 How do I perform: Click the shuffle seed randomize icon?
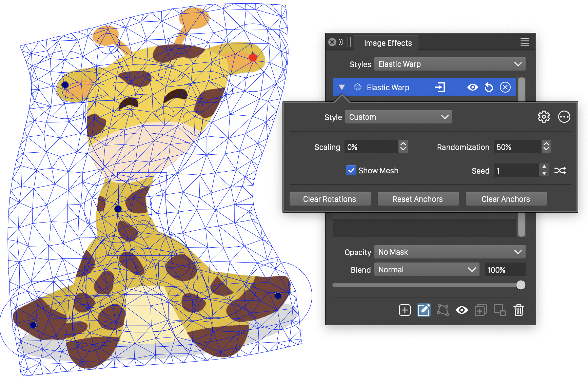tap(560, 171)
